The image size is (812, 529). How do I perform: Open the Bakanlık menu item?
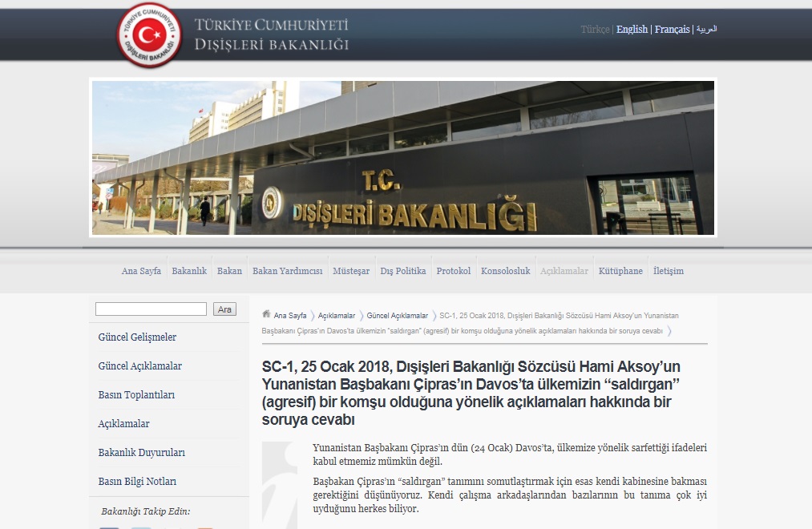coord(189,271)
